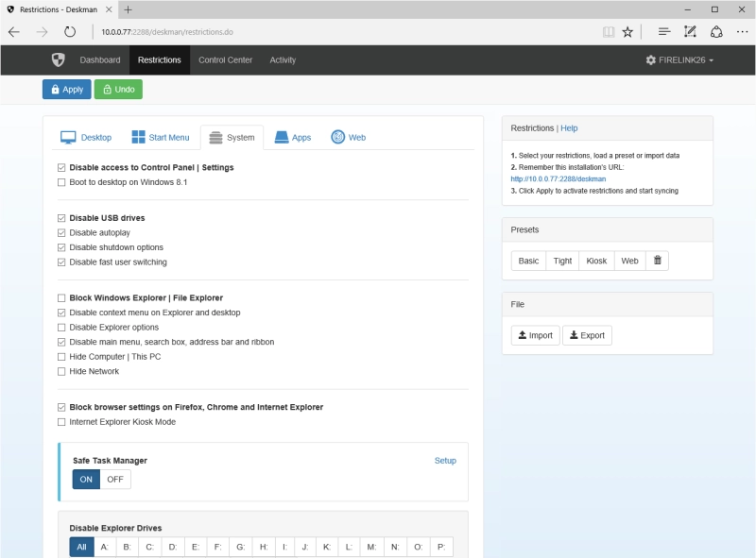756x558 pixels.
Task: Load the Kiosk preset
Action: coord(596,261)
